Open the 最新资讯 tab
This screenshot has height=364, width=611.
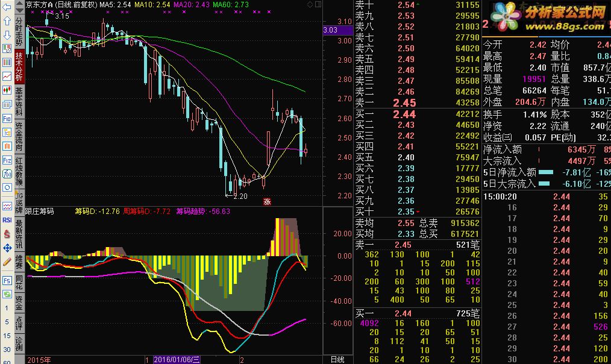(19, 234)
